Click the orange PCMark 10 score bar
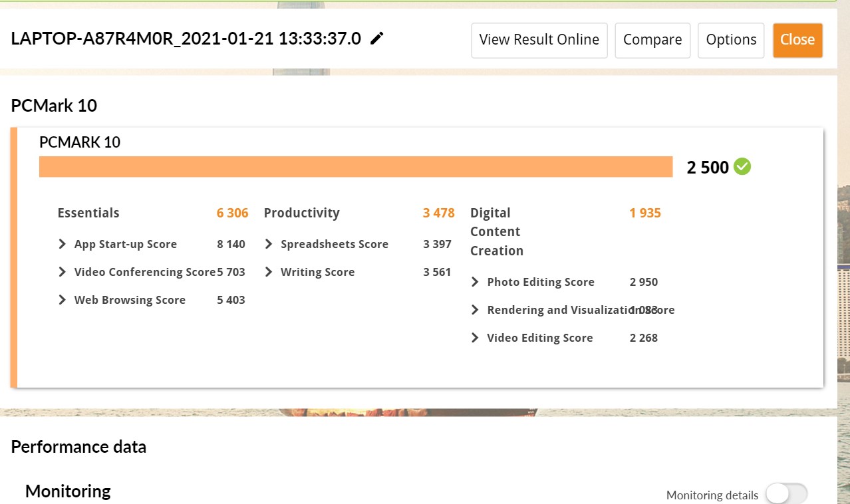The image size is (850, 504). pos(356,167)
